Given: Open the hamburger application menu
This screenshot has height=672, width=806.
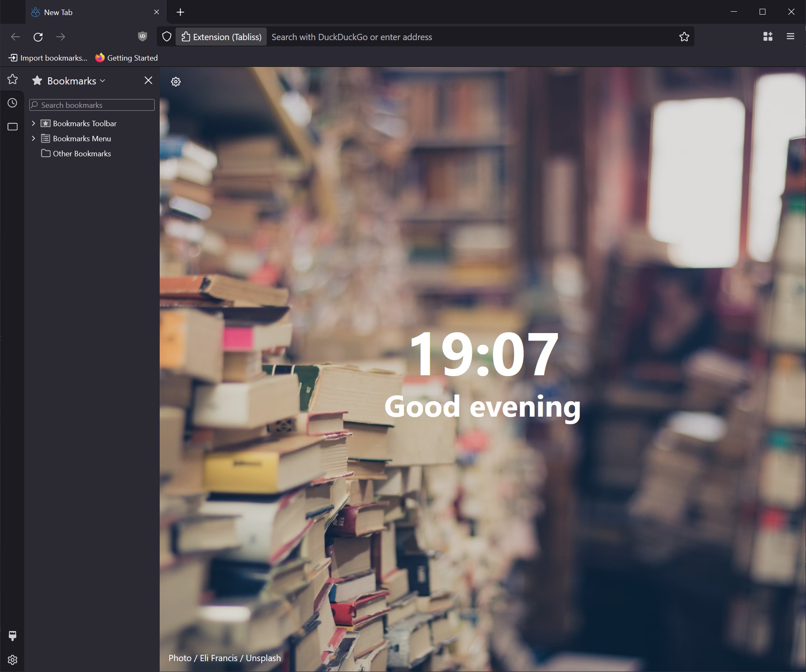Looking at the screenshot, I should coord(790,36).
